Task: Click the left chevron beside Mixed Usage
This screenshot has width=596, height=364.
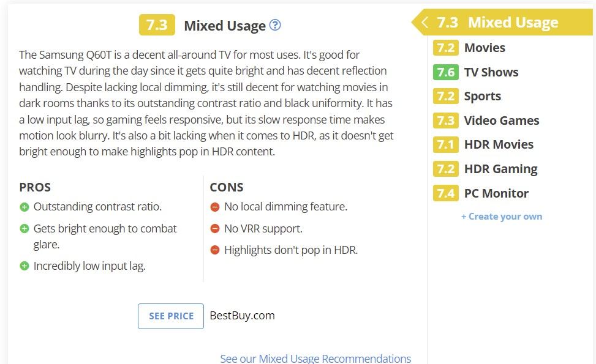Action: pyautogui.click(x=424, y=23)
